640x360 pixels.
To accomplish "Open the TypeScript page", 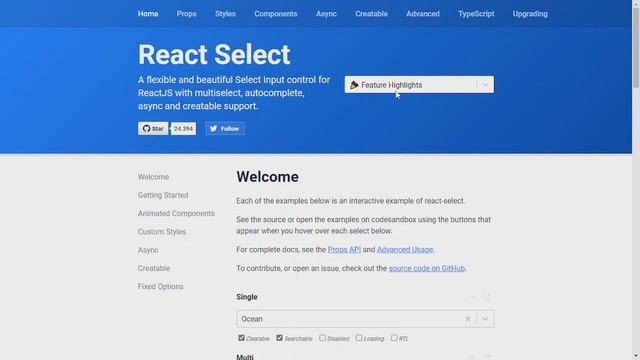I will pyautogui.click(x=476, y=14).
